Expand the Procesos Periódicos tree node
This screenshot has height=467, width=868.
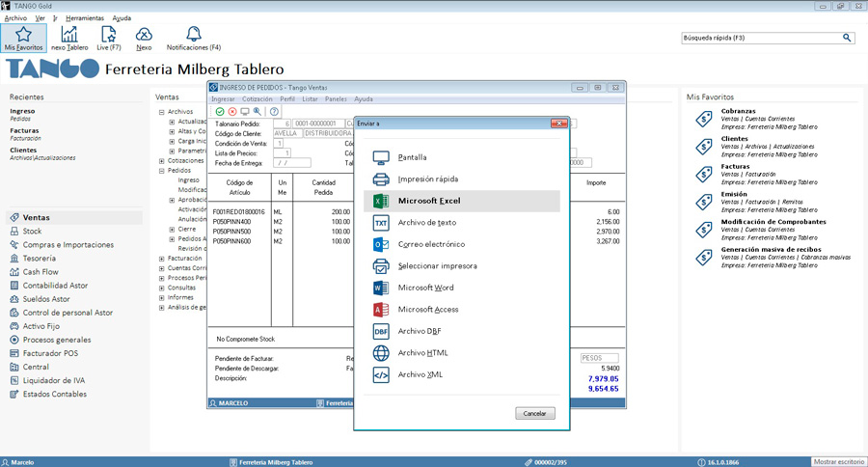pos(162,278)
